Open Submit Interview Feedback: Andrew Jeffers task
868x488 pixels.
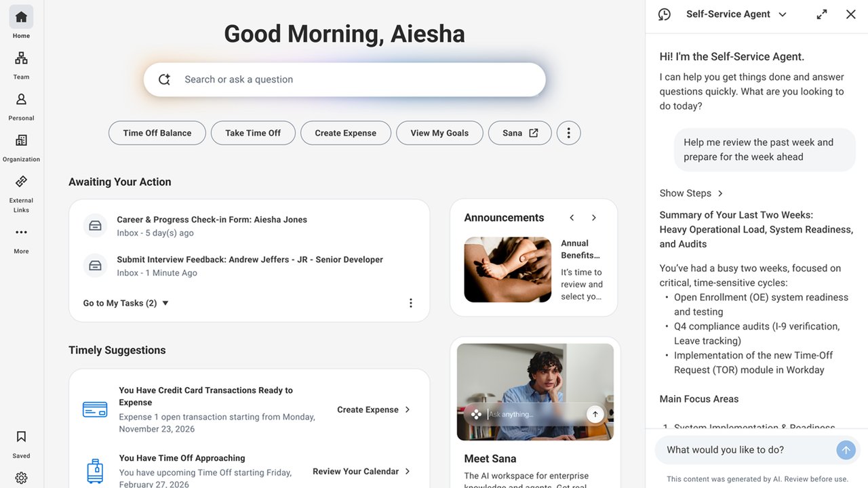coord(250,260)
